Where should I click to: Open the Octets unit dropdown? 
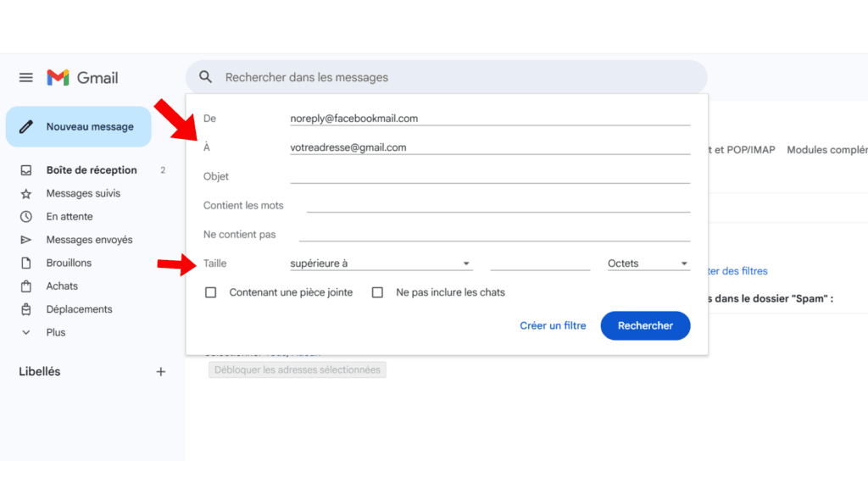(x=648, y=263)
